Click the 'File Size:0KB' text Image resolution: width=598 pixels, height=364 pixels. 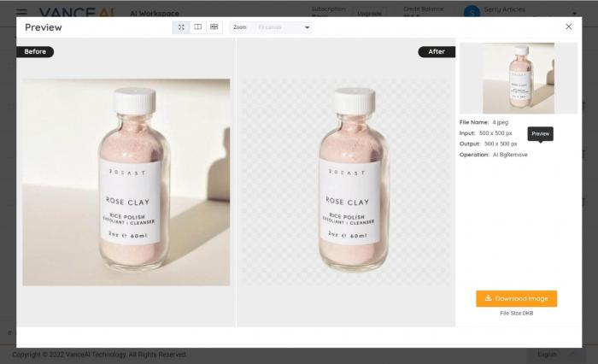click(516, 313)
